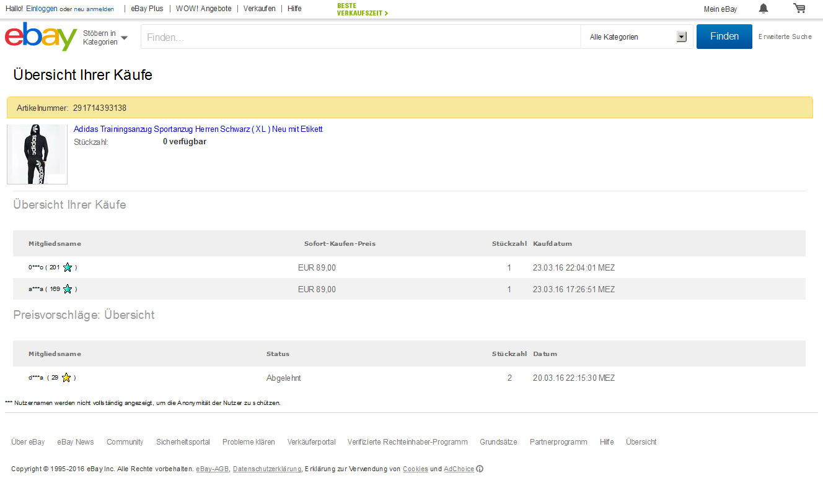Click the star icon next to a***a (169)

68,289
